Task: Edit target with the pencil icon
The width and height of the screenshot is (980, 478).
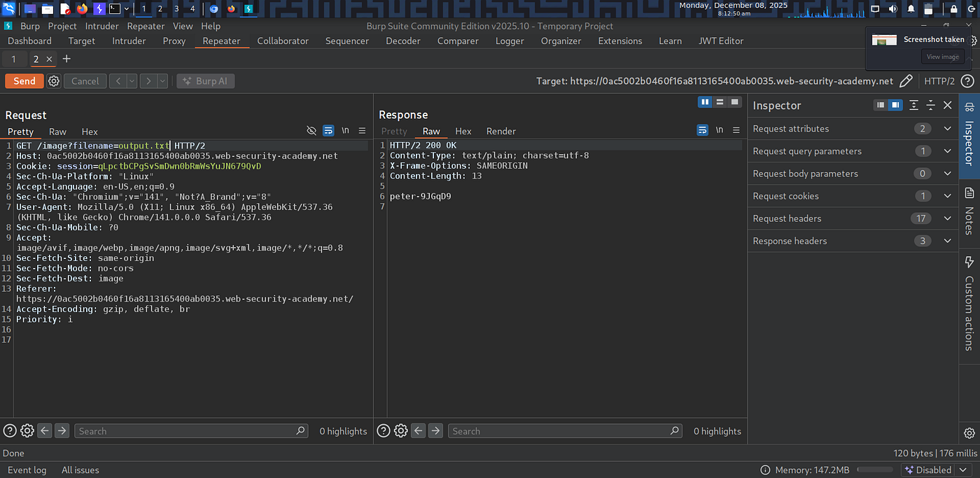Action: pos(906,81)
